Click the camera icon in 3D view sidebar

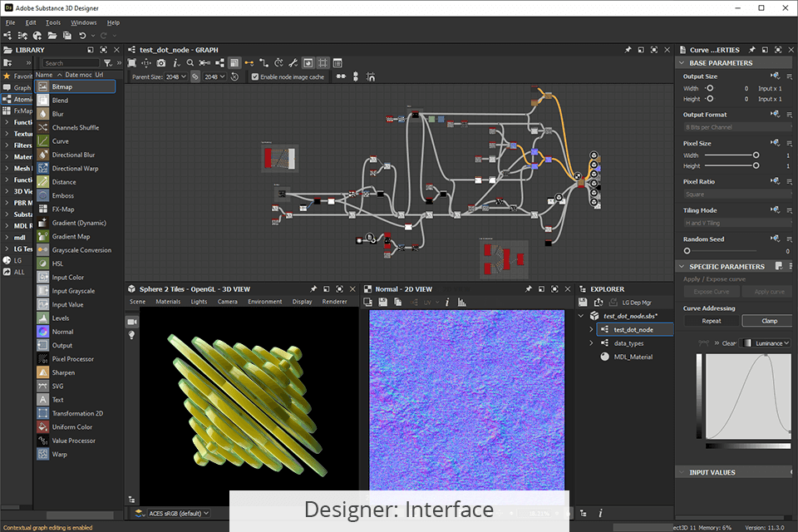click(132, 322)
